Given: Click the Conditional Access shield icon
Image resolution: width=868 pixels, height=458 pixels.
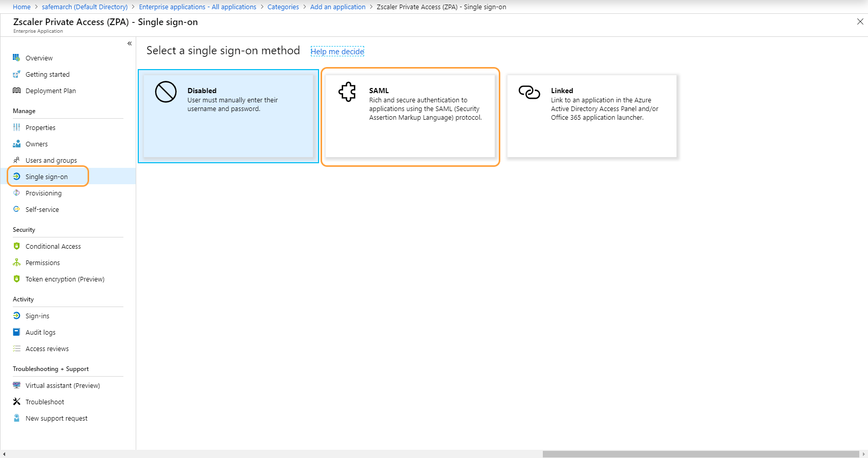Looking at the screenshot, I should tap(16, 246).
